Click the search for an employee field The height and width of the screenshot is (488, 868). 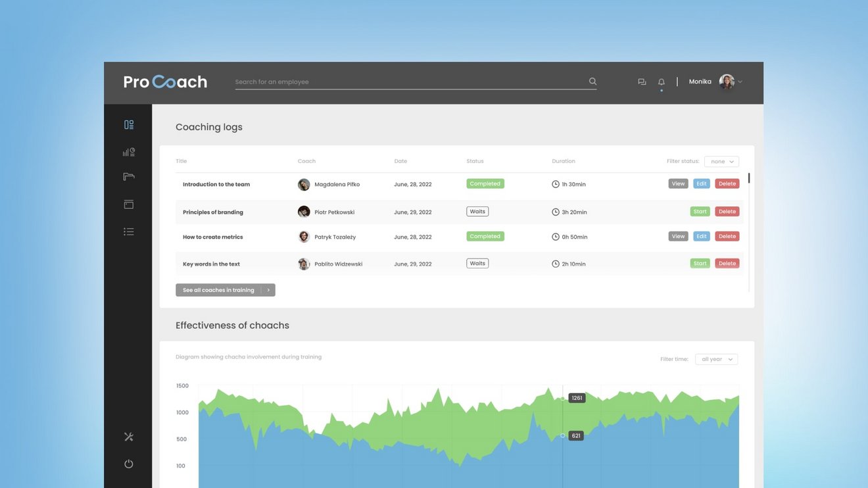point(408,82)
